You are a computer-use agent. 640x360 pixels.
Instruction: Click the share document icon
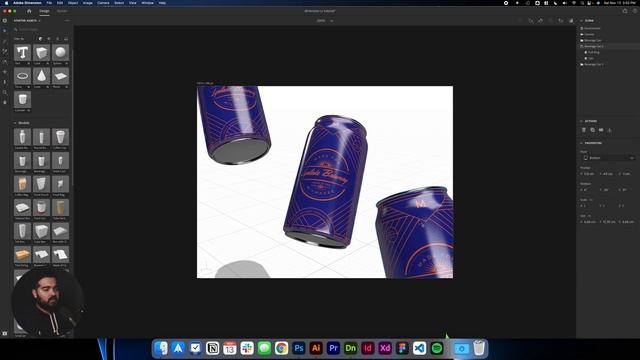click(x=625, y=11)
